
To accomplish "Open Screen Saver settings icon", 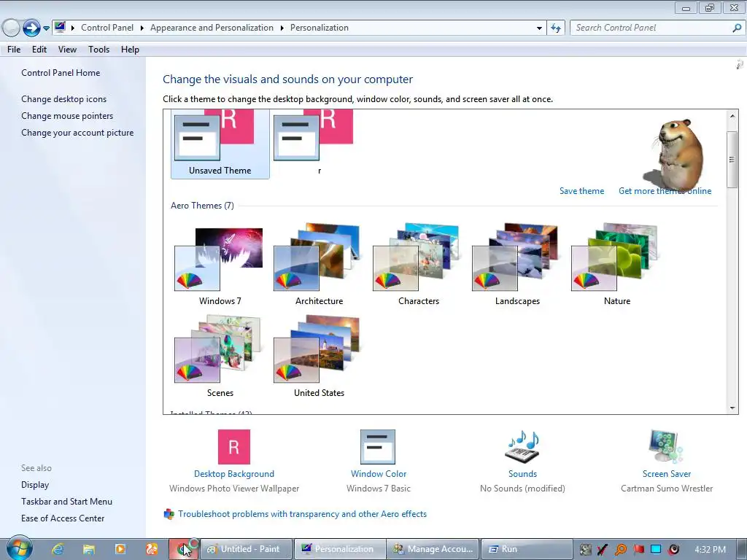I will pyautogui.click(x=666, y=447).
